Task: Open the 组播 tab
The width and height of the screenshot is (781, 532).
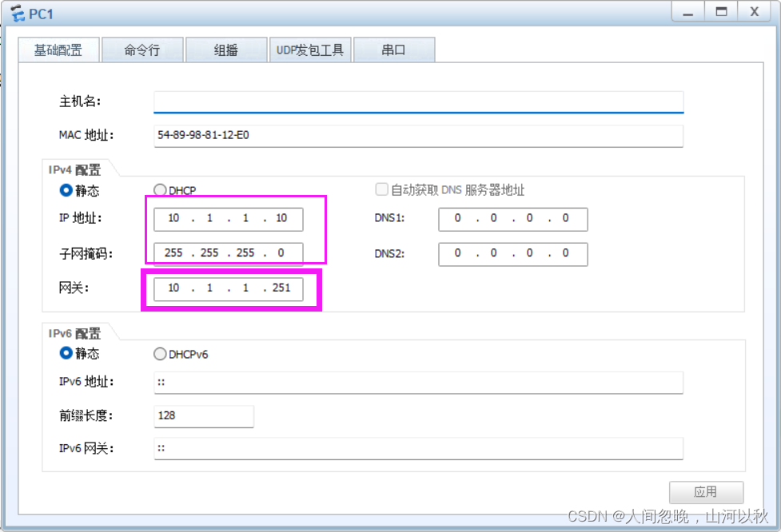Action: pos(226,50)
